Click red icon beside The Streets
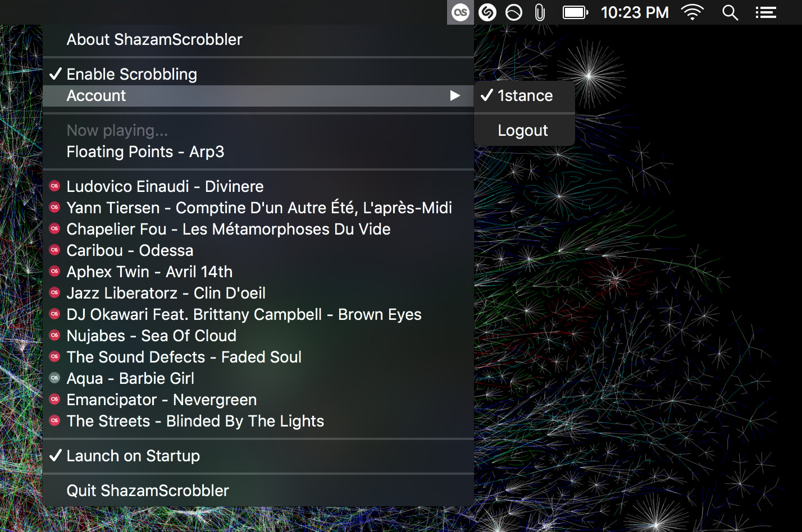 click(54, 420)
